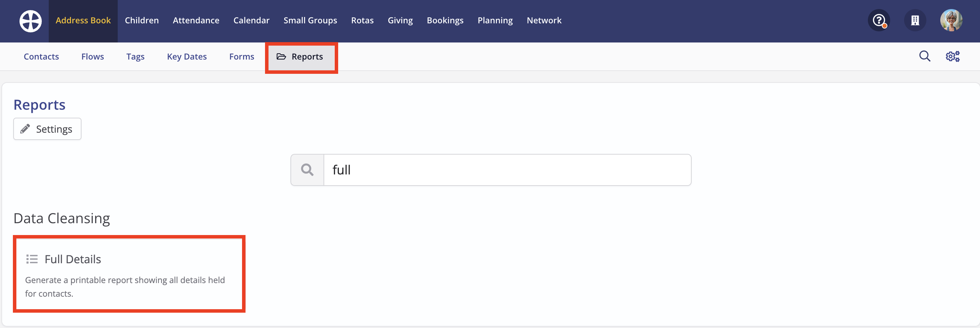Click the pencil icon on Settings
This screenshot has height=328, width=980.
25,129
